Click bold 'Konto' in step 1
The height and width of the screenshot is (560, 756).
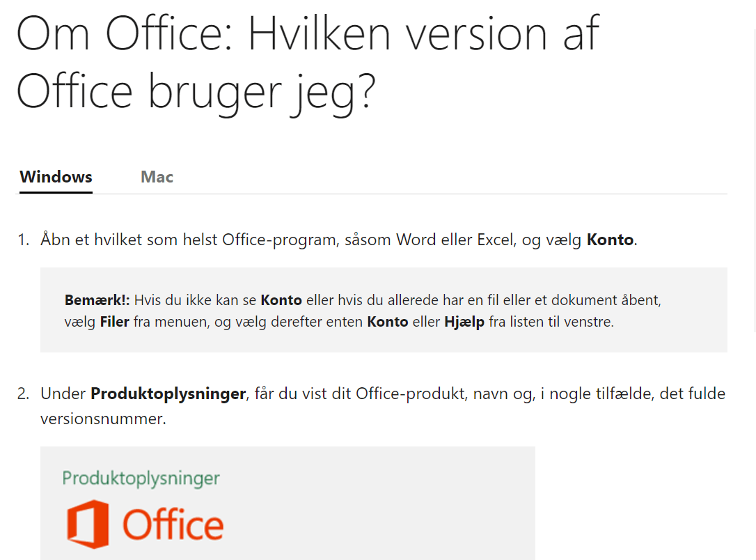point(610,240)
